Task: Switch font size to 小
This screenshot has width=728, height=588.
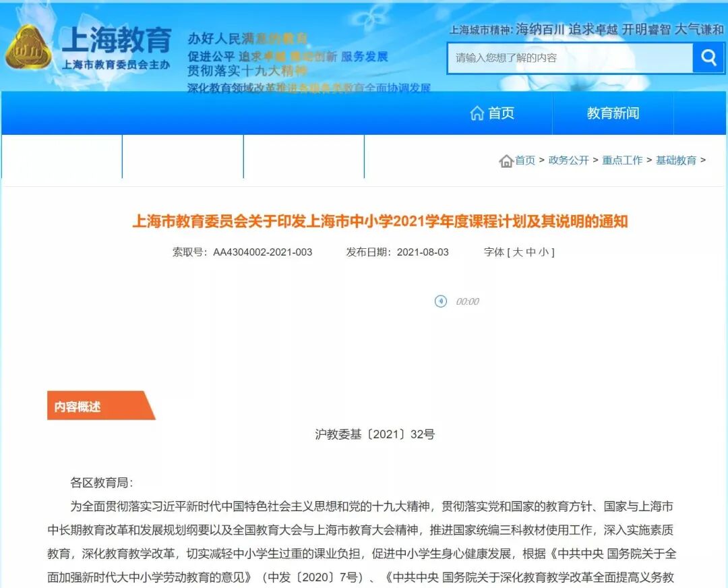Action: [545, 252]
